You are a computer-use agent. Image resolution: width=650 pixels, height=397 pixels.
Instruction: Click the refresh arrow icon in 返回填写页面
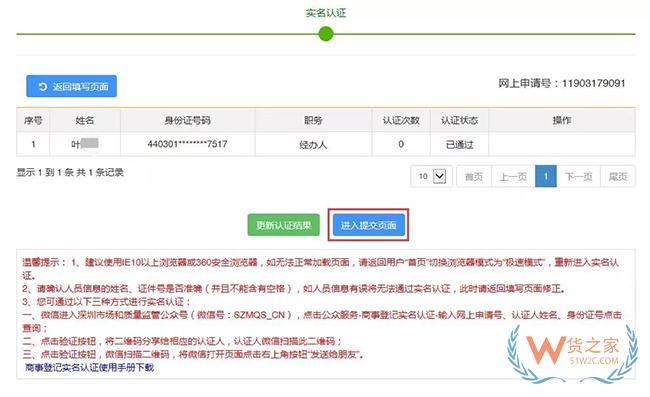[42, 87]
